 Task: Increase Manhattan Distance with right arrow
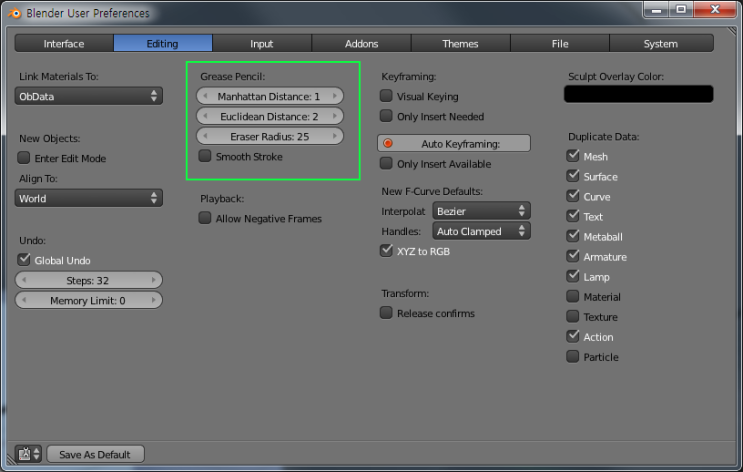[335, 96]
